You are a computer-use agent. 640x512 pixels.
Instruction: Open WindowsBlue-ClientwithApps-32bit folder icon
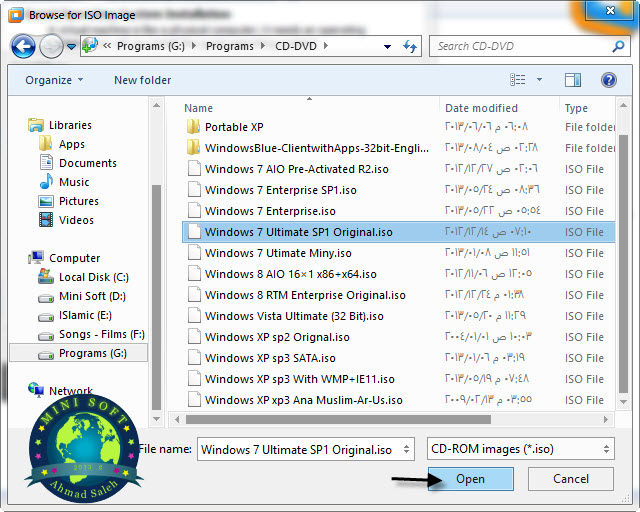click(x=193, y=148)
